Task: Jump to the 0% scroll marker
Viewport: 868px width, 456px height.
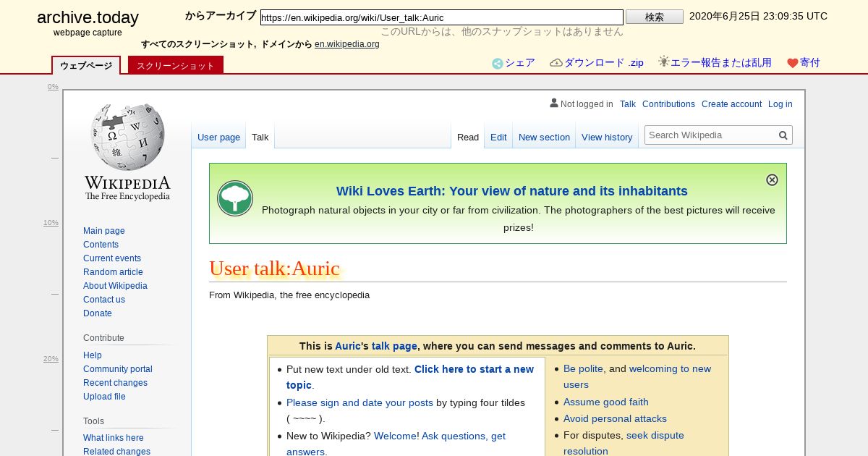Action: (x=53, y=87)
